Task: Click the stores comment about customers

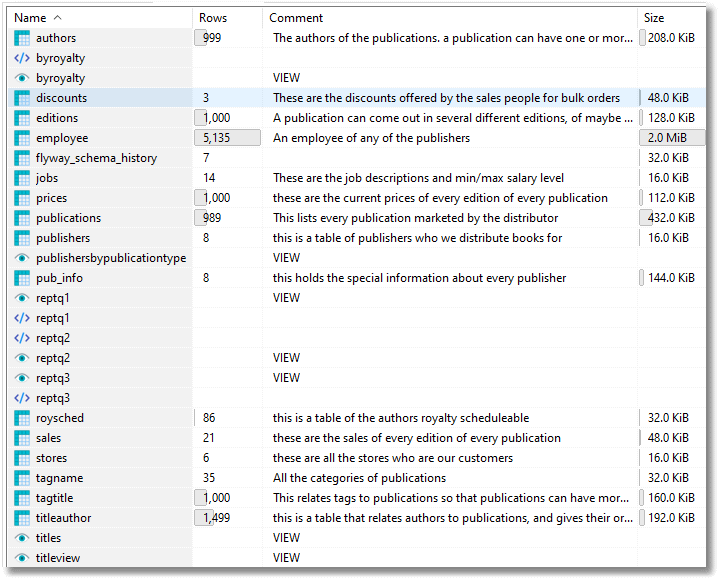Action: click(393, 458)
